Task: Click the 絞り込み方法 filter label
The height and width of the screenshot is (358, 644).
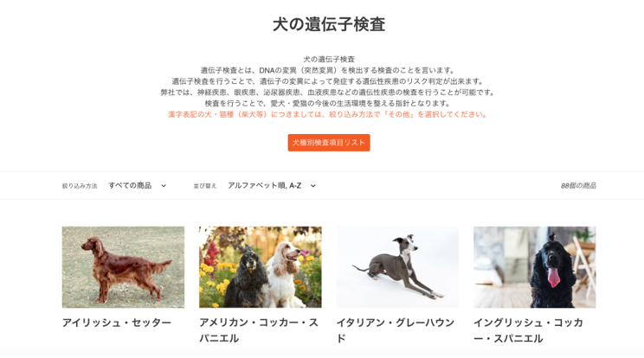Action: (x=80, y=186)
